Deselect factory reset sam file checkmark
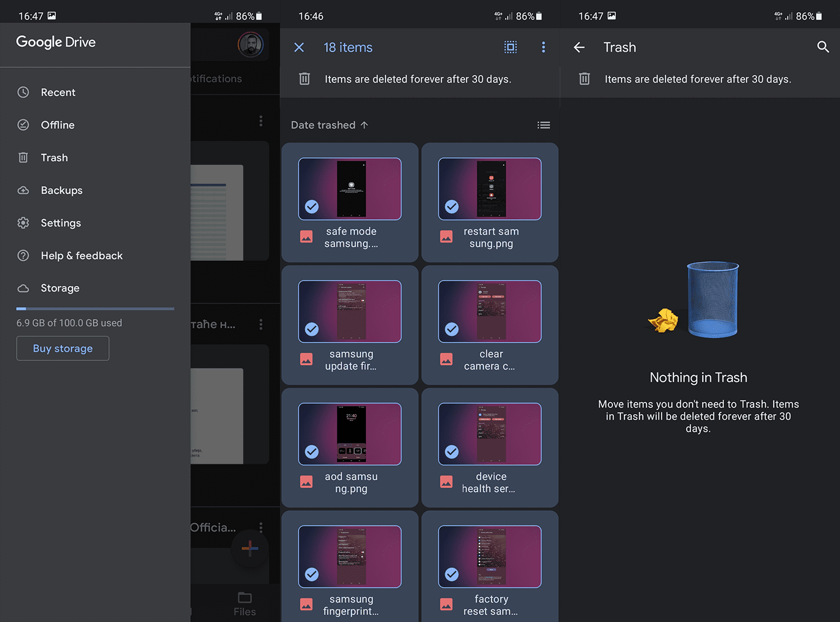This screenshot has width=840, height=622. [x=452, y=574]
